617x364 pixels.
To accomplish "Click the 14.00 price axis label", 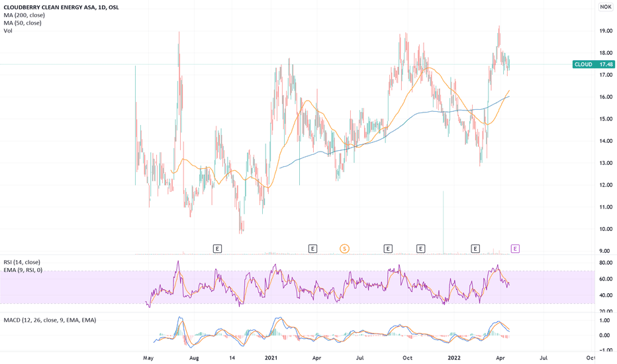I will coord(606,141).
